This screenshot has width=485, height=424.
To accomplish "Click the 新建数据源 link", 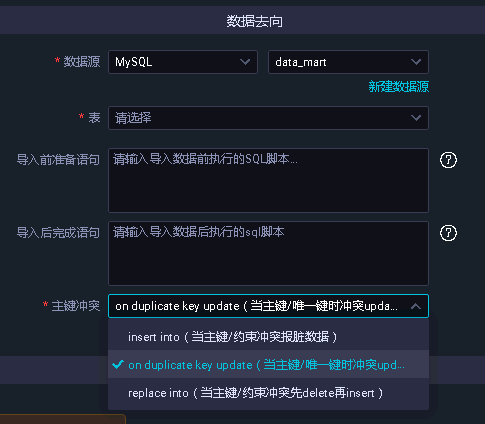I will tap(398, 87).
